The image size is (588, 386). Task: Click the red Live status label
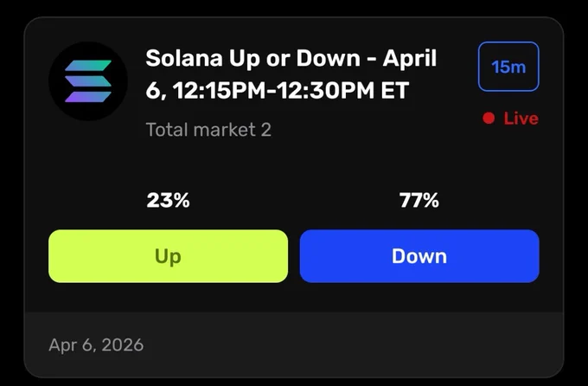click(x=521, y=119)
